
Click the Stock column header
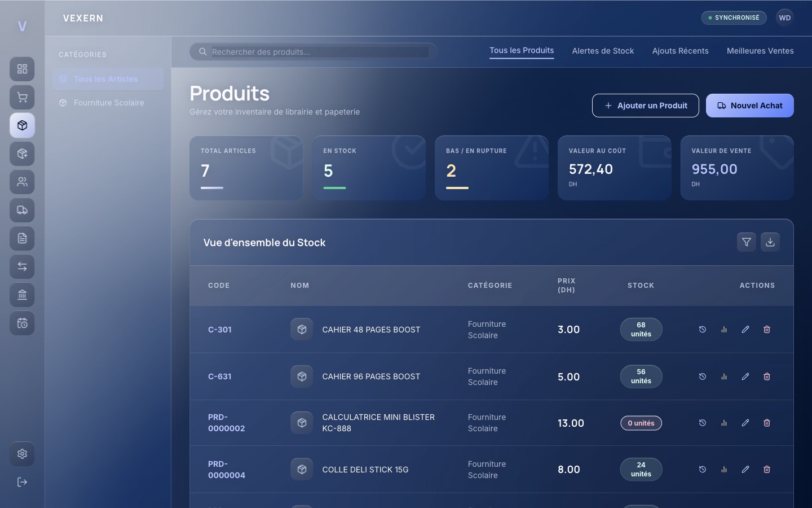click(641, 286)
